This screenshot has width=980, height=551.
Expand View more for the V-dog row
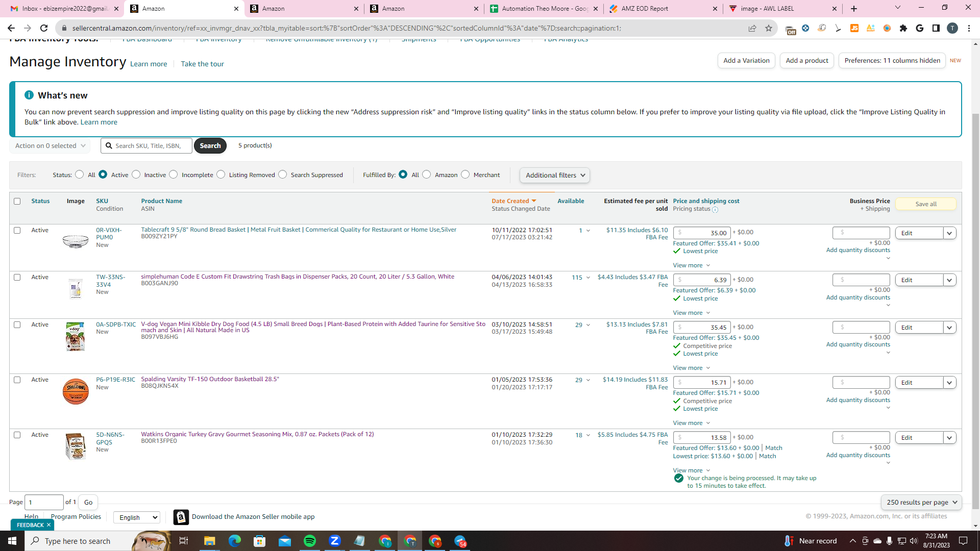click(692, 368)
